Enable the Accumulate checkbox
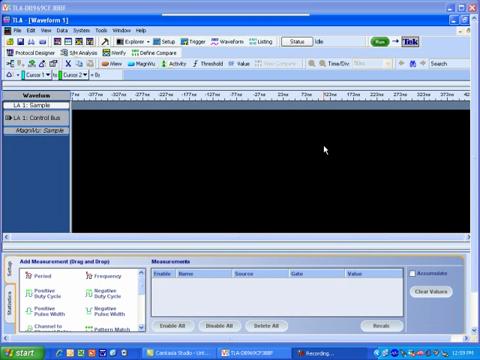The width and height of the screenshot is (480, 360). click(x=412, y=273)
